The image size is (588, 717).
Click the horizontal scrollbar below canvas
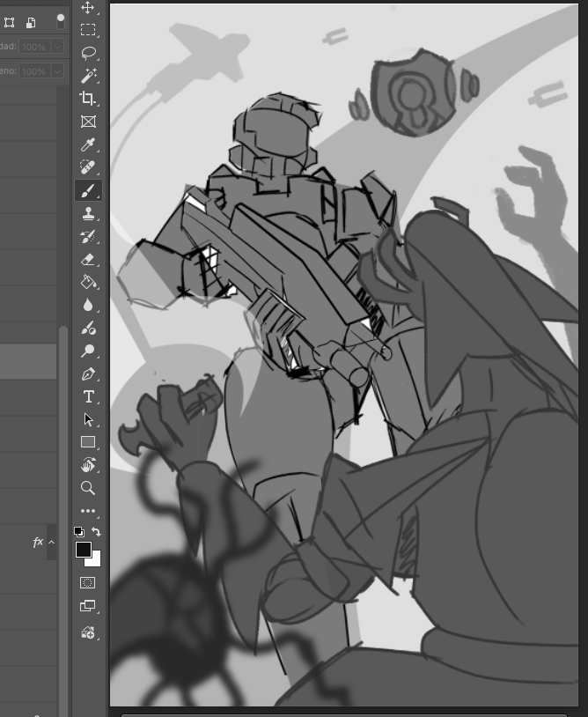[344, 714]
